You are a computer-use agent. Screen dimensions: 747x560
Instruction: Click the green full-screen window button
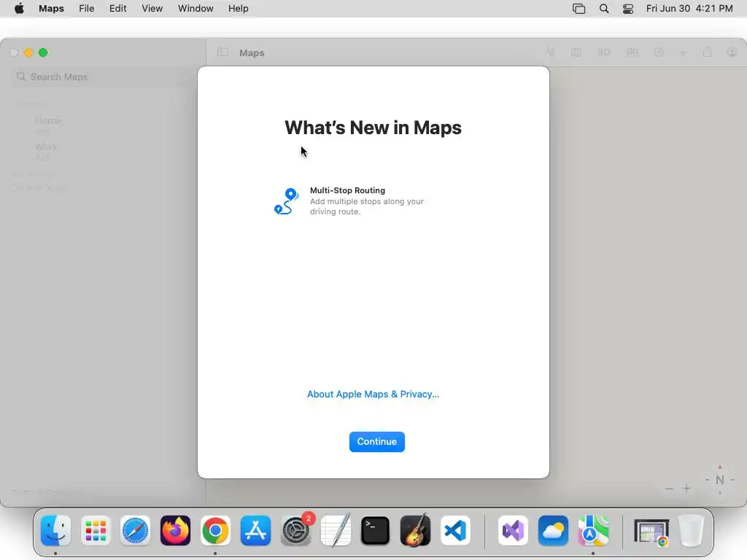(43, 52)
